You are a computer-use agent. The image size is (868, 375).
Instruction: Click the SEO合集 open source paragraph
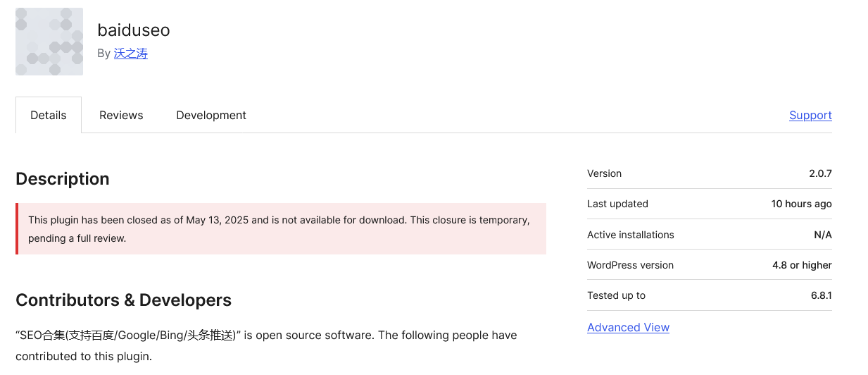[266, 345]
